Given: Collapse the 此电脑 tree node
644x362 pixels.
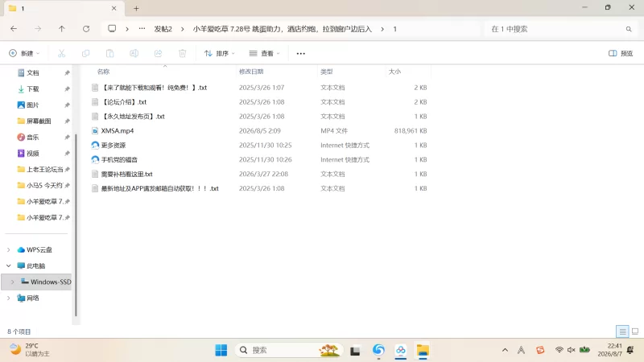Looking at the screenshot, I should coord(9,265).
